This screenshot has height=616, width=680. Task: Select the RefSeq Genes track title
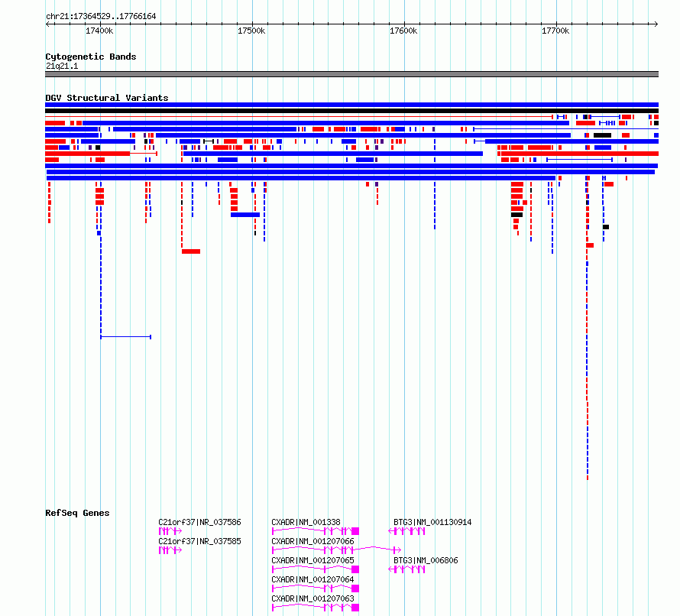click(x=77, y=513)
